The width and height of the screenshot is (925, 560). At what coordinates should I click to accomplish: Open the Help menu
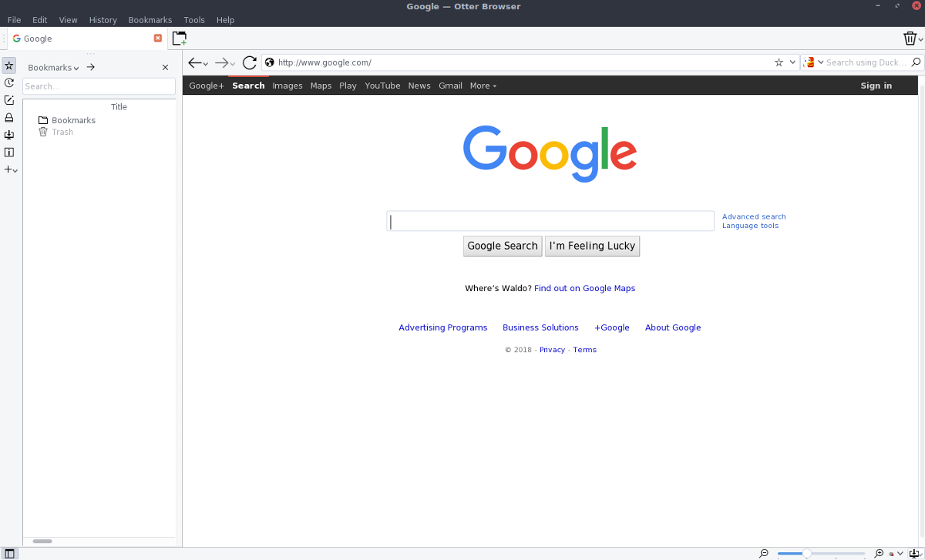(x=225, y=20)
